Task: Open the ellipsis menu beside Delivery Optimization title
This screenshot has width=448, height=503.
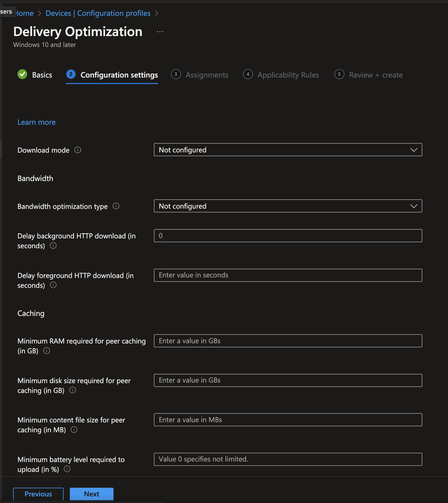Action: 160,31
